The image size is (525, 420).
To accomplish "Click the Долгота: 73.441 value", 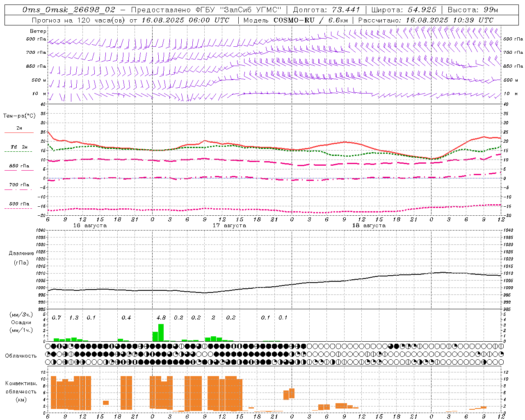I will (326, 10).
